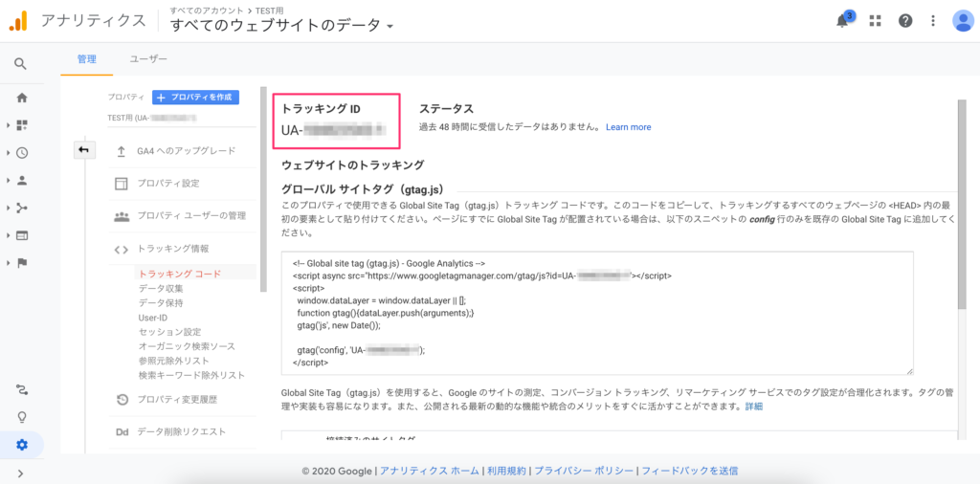Open the three-dot more options menu
This screenshot has height=484, width=980.
click(x=933, y=21)
